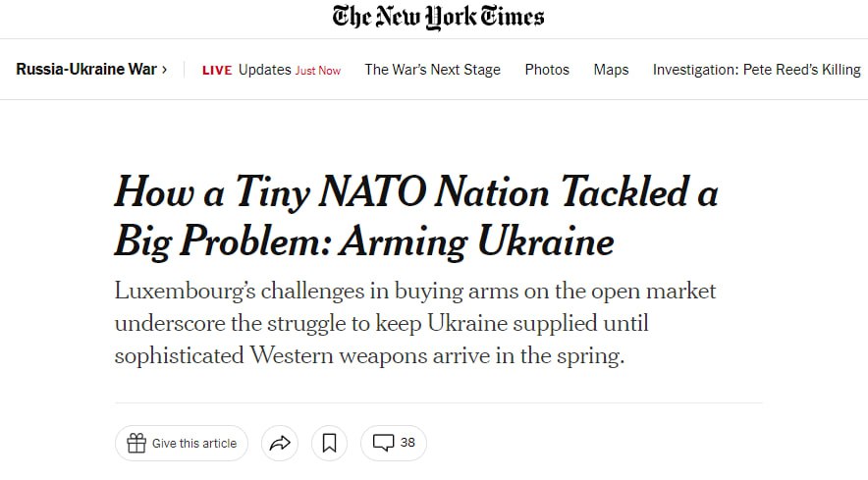
Task: Click the Give this article label
Action: click(x=194, y=444)
